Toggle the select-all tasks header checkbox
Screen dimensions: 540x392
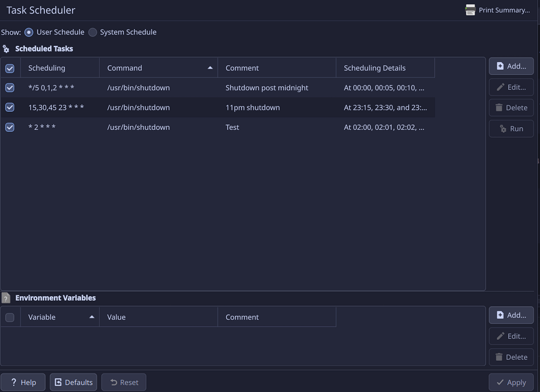click(9, 68)
